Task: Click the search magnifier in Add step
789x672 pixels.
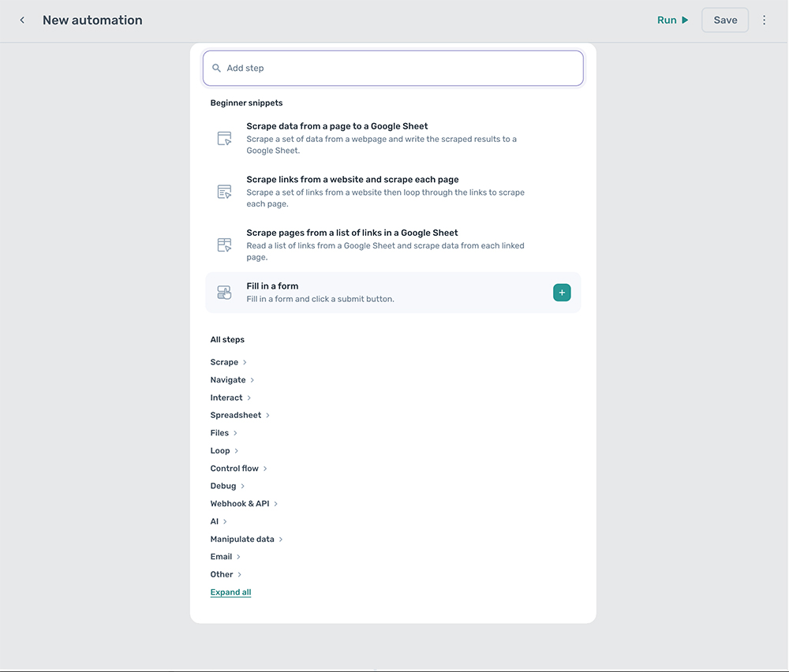Action: 216,68
